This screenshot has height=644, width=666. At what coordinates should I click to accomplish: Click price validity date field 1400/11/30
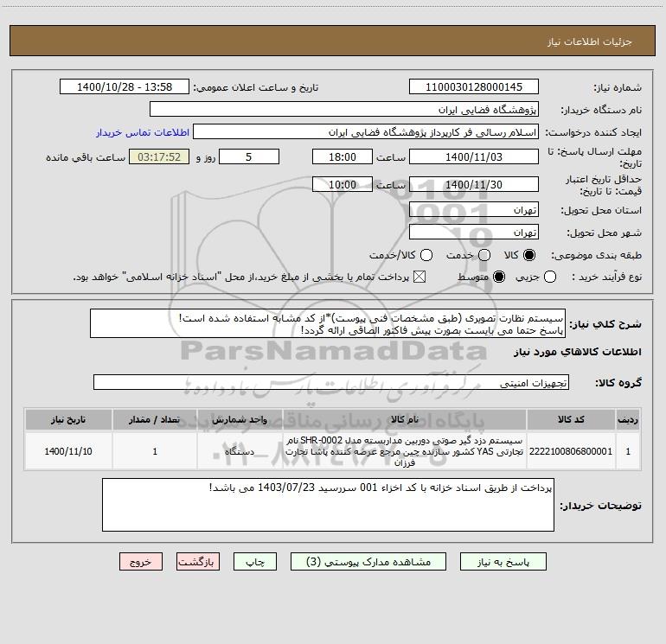click(x=474, y=184)
